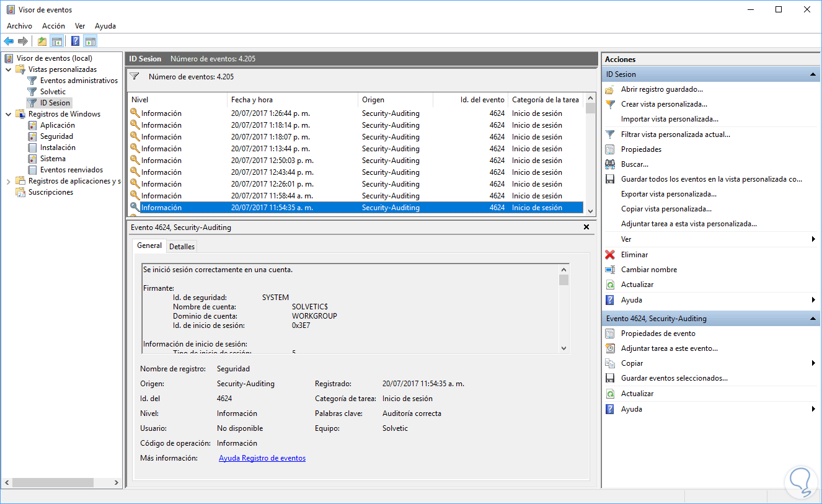Click the up-one-level folder toolbar icon
This screenshot has width=822, height=504.
point(42,42)
